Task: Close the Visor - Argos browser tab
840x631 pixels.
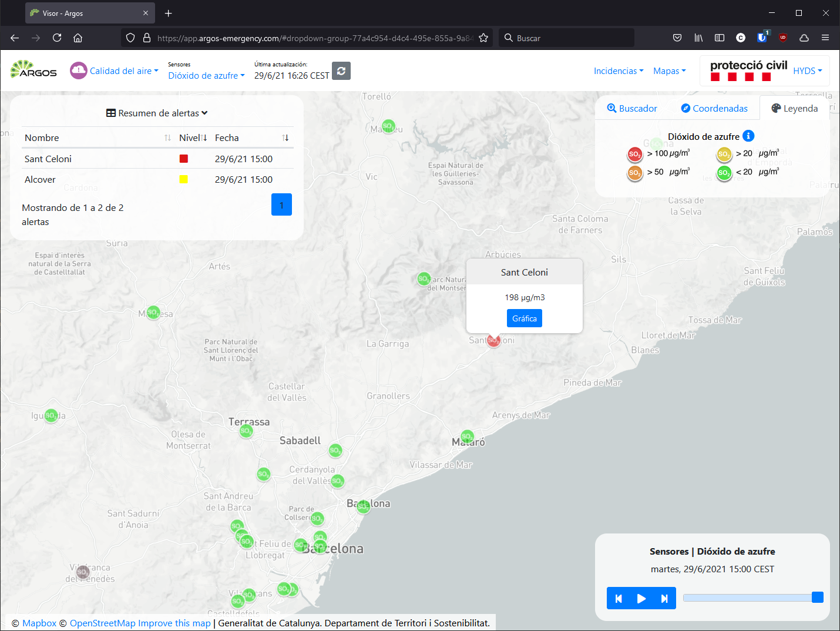Action: tap(146, 13)
